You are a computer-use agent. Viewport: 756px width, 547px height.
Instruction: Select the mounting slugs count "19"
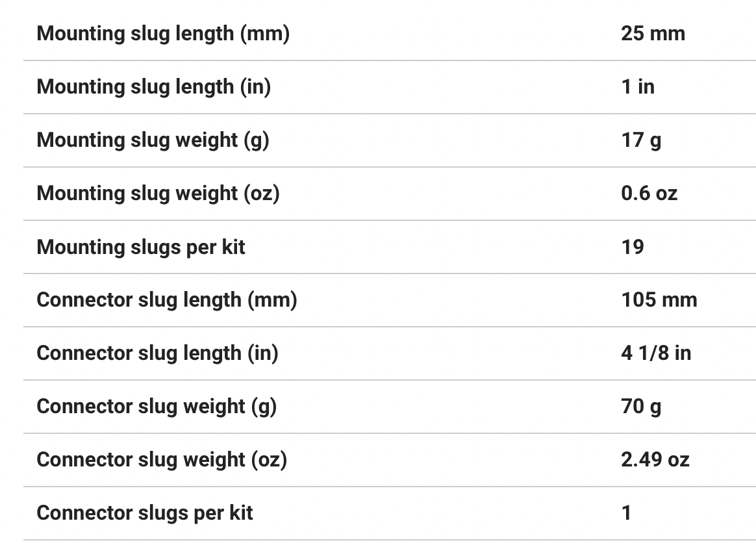click(x=633, y=247)
